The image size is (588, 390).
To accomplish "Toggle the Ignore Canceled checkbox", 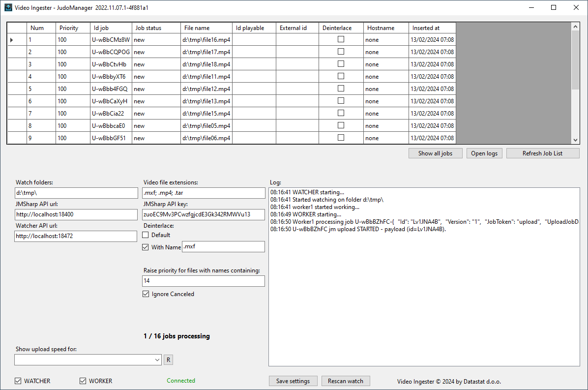I will (146, 294).
